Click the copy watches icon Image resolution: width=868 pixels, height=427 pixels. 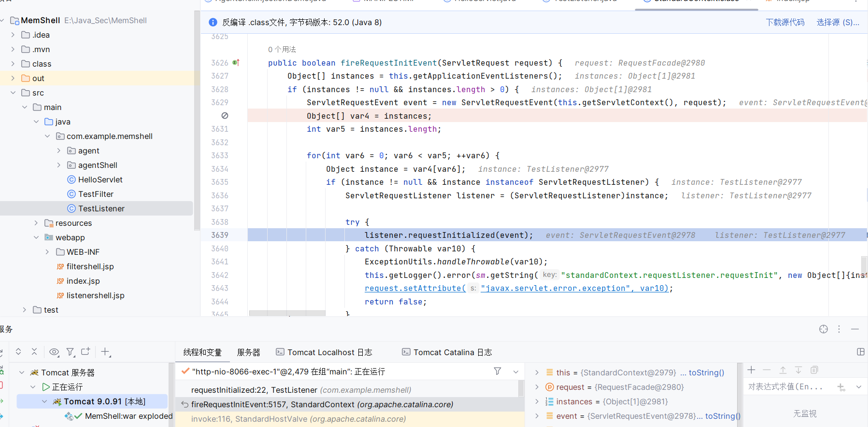coord(814,370)
